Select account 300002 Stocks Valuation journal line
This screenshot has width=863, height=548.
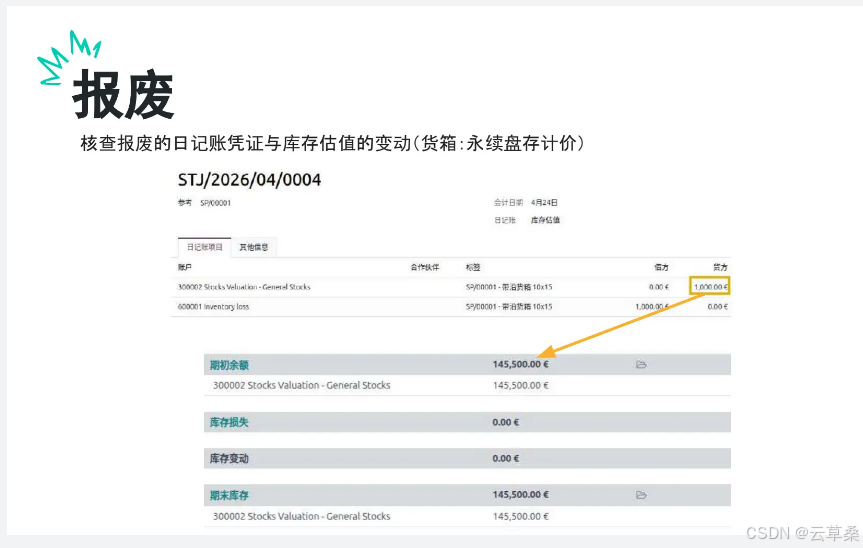pyautogui.click(x=244, y=287)
